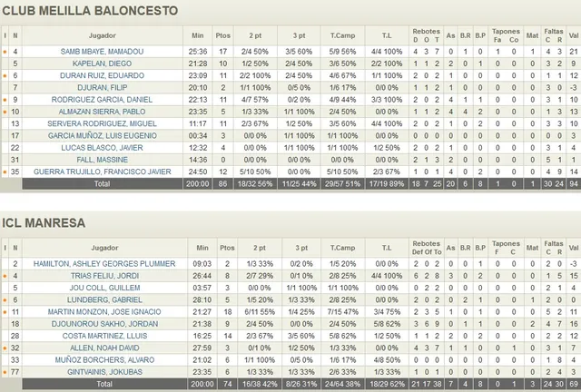581x392 pixels.
Task: Click starter dot beside Guerra Trujillo, Francisco Javier
Action: point(5,171)
